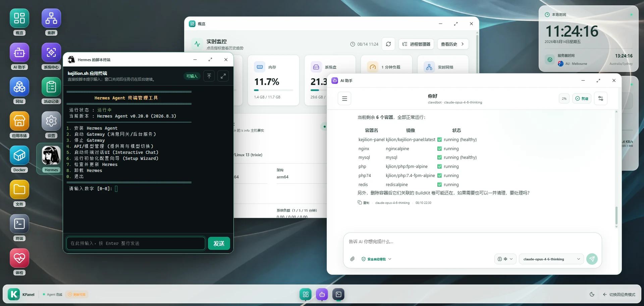Click terminal line 卸载 Hermes
Image resolution: width=644 pixels, height=306 pixels.
[x=84, y=171]
